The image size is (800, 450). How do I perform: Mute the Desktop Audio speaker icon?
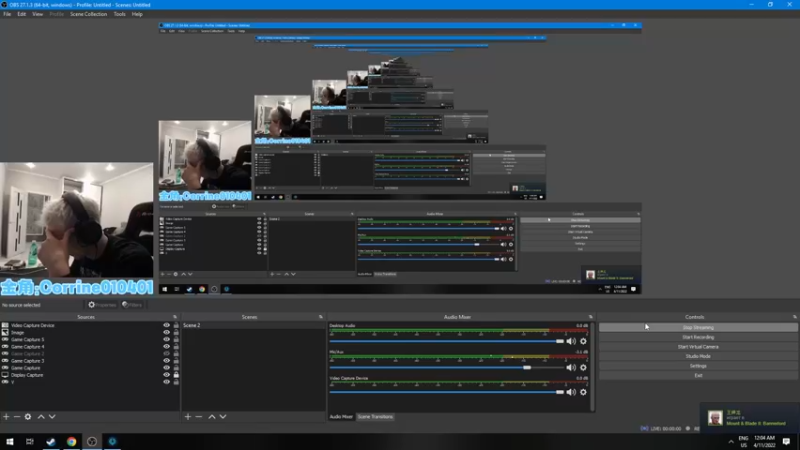click(x=571, y=341)
